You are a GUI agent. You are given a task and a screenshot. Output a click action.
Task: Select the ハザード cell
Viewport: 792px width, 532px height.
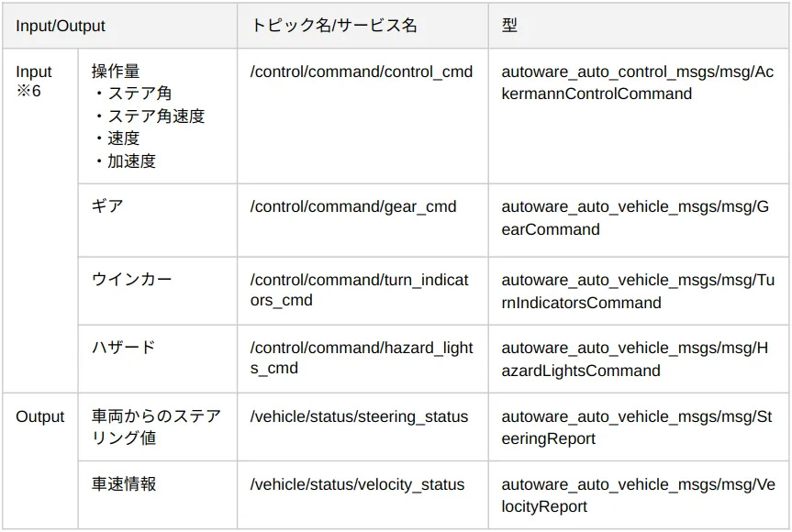point(158,359)
